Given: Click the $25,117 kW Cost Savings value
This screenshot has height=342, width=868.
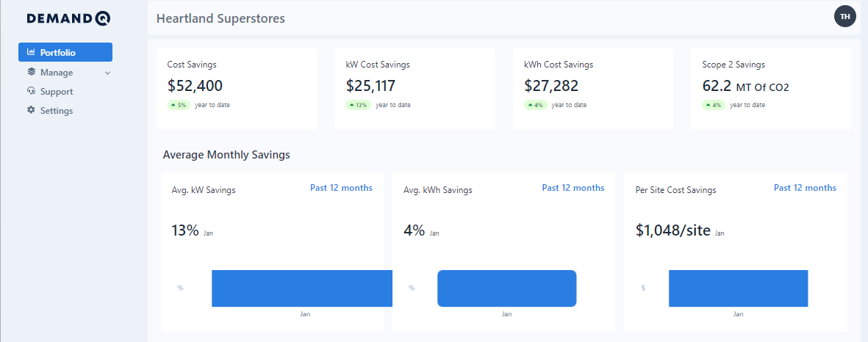Looking at the screenshot, I should pos(371,86).
